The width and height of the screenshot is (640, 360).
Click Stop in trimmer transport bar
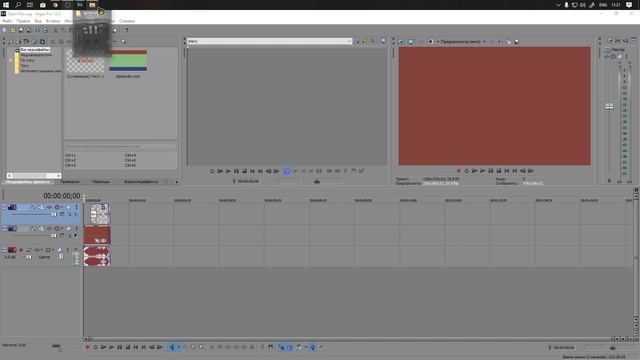point(244,171)
